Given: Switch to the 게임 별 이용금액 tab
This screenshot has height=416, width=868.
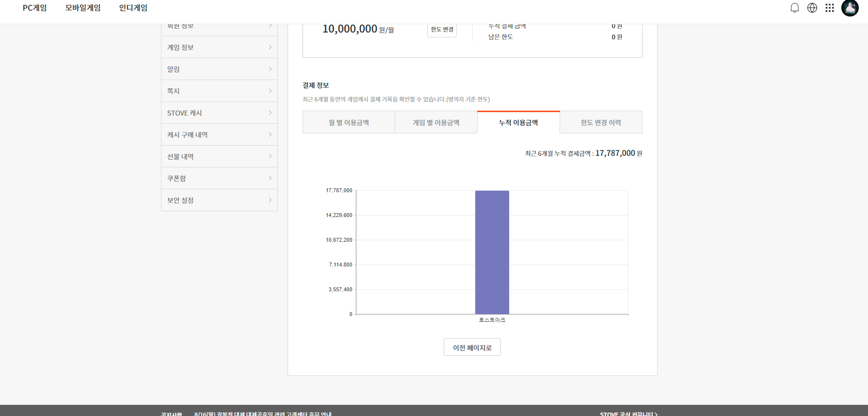Looking at the screenshot, I should pyautogui.click(x=436, y=122).
